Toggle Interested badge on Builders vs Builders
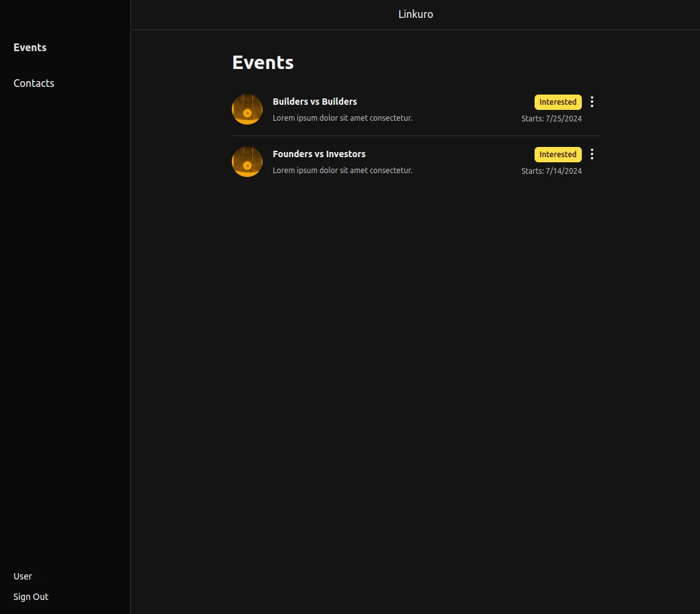700x614 pixels. click(x=558, y=102)
